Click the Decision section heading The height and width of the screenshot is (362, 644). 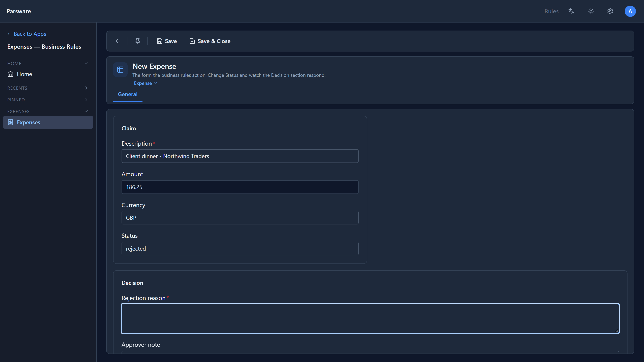click(132, 283)
